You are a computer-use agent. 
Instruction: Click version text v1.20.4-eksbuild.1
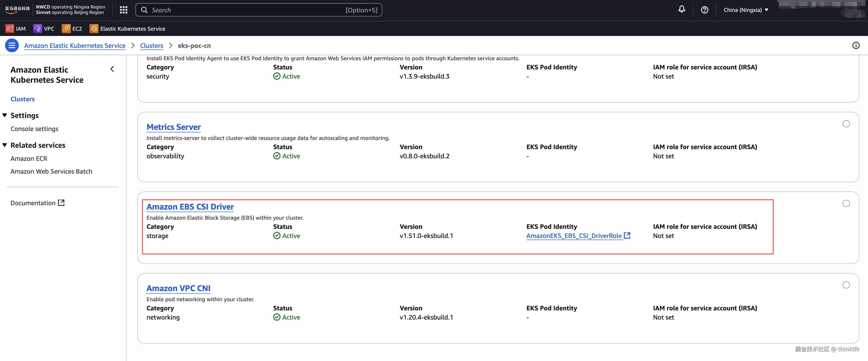pos(426,317)
